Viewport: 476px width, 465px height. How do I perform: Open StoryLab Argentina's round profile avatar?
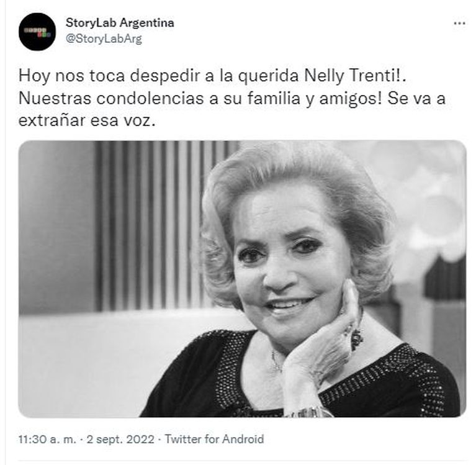(x=37, y=32)
